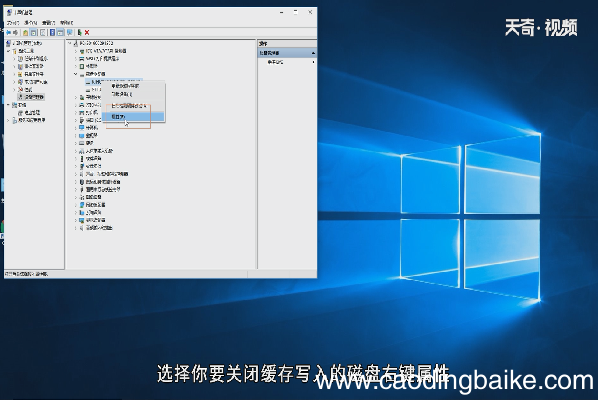This screenshot has height=400, width=598.
Task: Click the red X Uninstall device icon
Action: (87, 33)
